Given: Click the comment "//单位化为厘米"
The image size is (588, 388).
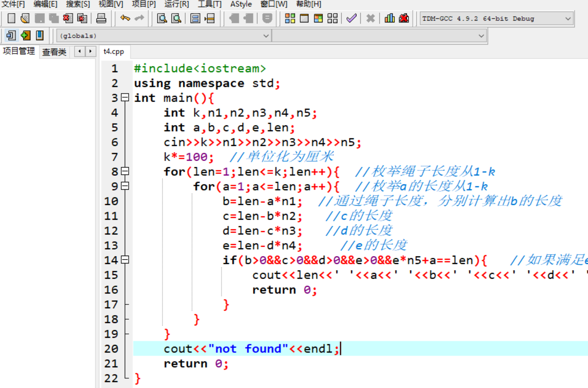Looking at the screenshot, I should (282, 157).
